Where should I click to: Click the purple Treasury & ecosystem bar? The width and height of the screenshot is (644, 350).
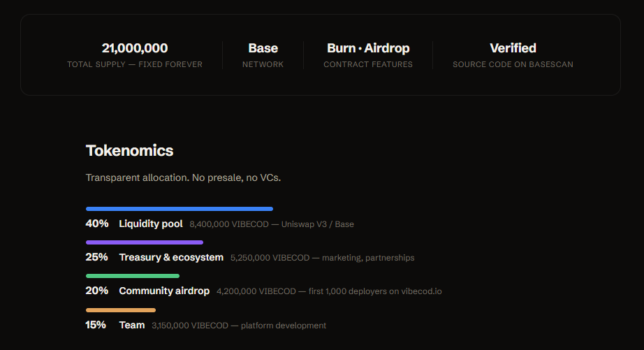[x=145, y=242]
